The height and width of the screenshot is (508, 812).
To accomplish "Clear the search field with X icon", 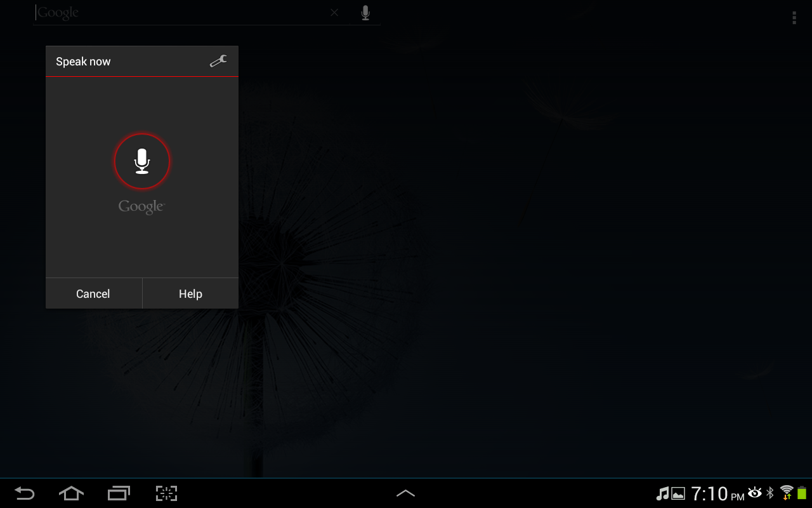I will [334, 13].
